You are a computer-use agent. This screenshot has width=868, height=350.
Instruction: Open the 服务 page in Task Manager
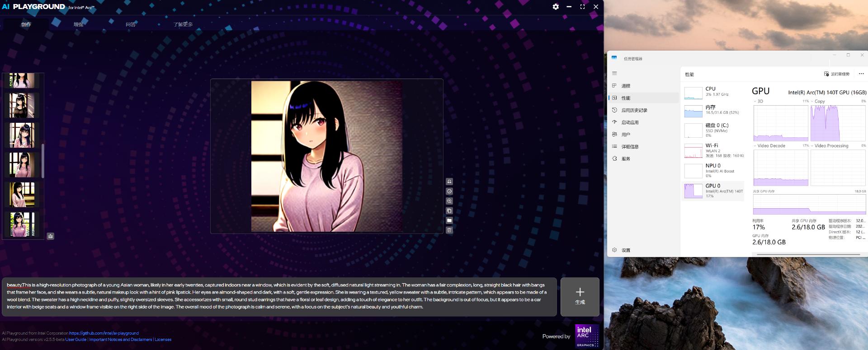click(643, 159)
